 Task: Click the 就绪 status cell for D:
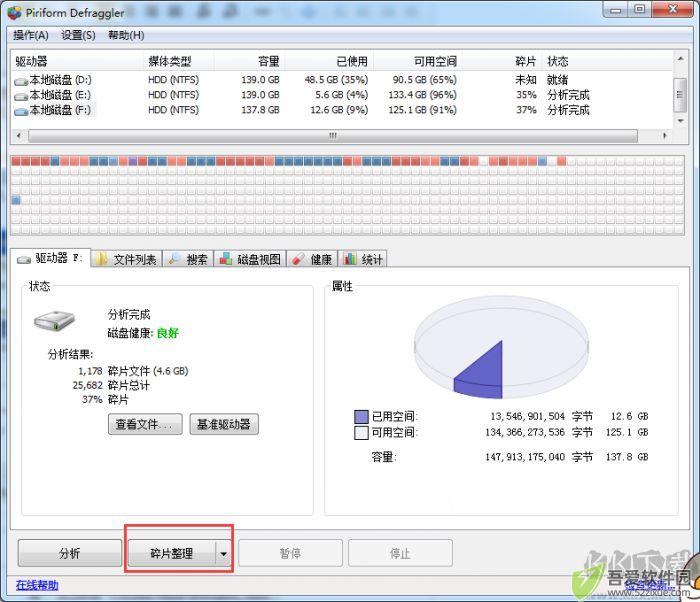(558, 80)
